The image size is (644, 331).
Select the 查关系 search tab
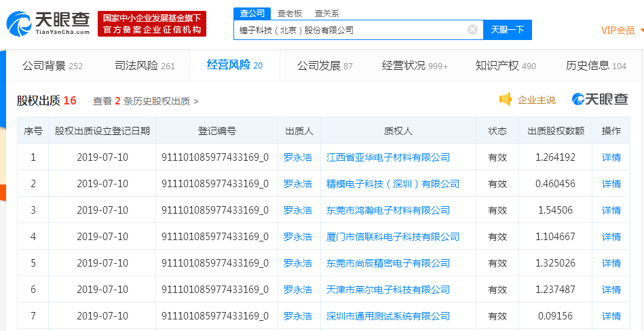coord(327,13)
